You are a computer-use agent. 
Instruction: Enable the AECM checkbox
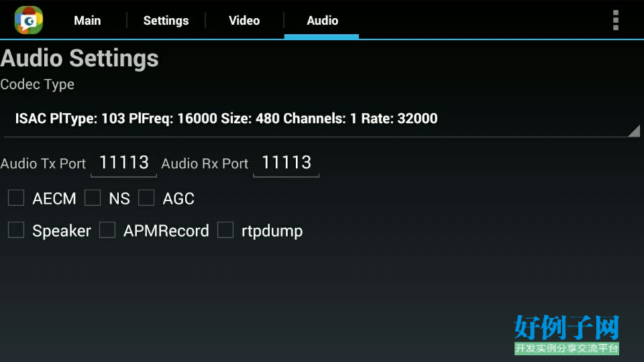(x=16, y=198)
